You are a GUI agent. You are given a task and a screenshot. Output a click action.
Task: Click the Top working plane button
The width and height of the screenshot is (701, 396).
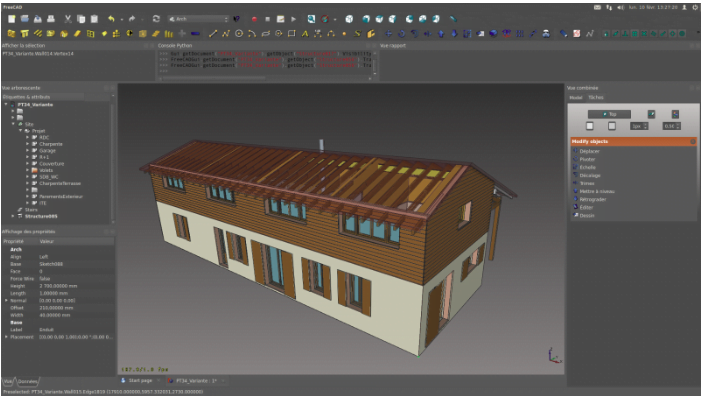click(609, 114)
